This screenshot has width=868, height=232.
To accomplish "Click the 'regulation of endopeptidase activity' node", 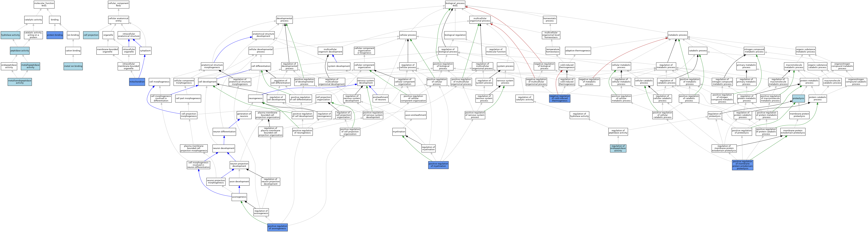I will [x=618, y=148].
